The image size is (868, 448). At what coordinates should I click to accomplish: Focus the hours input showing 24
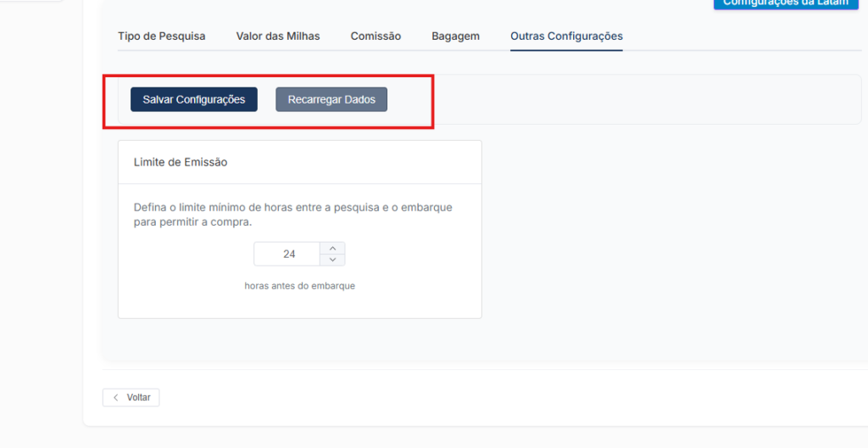coord(287,254)
